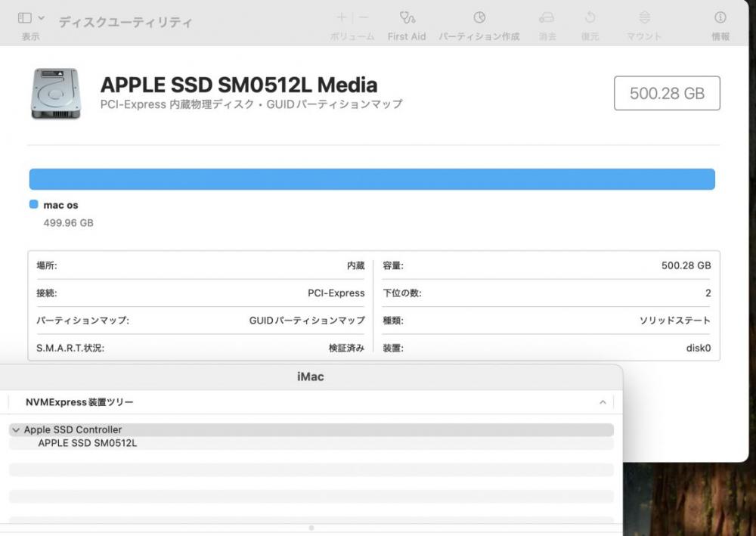Select the S.M.A.R.T. status row label

point(70,348)
